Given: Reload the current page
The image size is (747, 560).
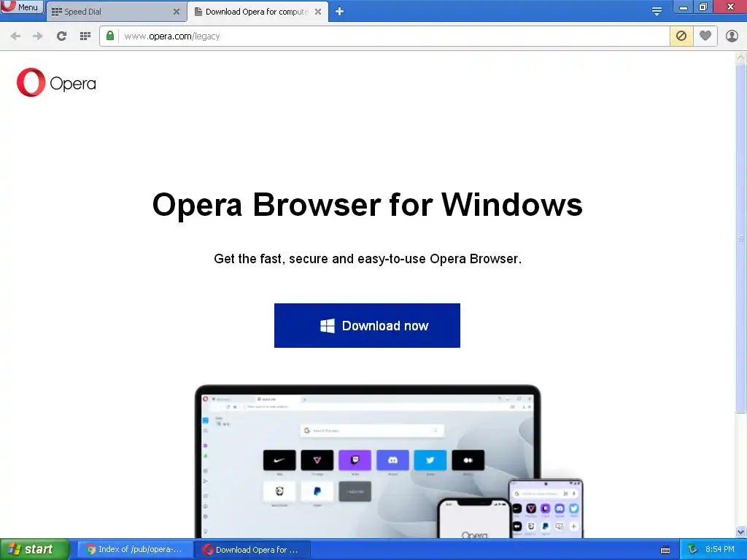Looking at the screenshot, I should tap(61, 36).
